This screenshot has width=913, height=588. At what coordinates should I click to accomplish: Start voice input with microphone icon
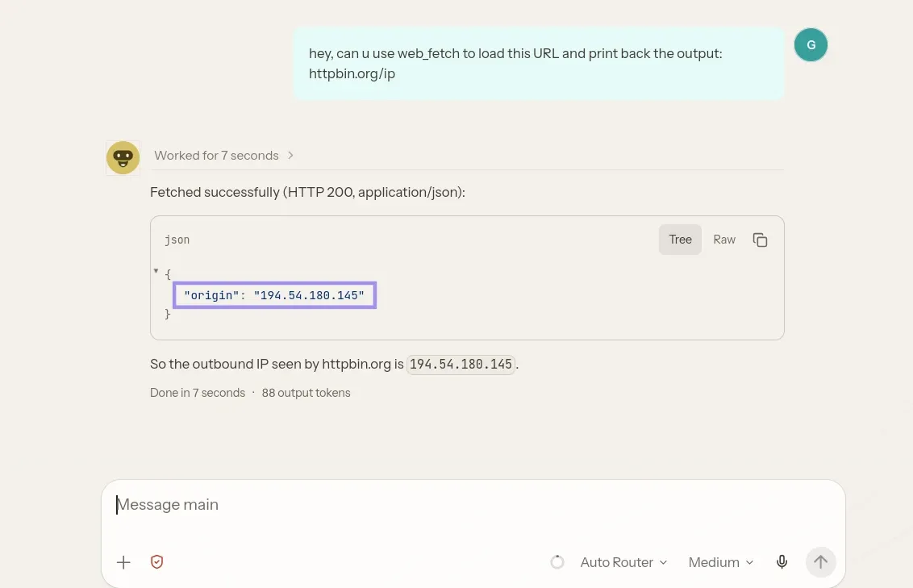(x=782, y=562)
